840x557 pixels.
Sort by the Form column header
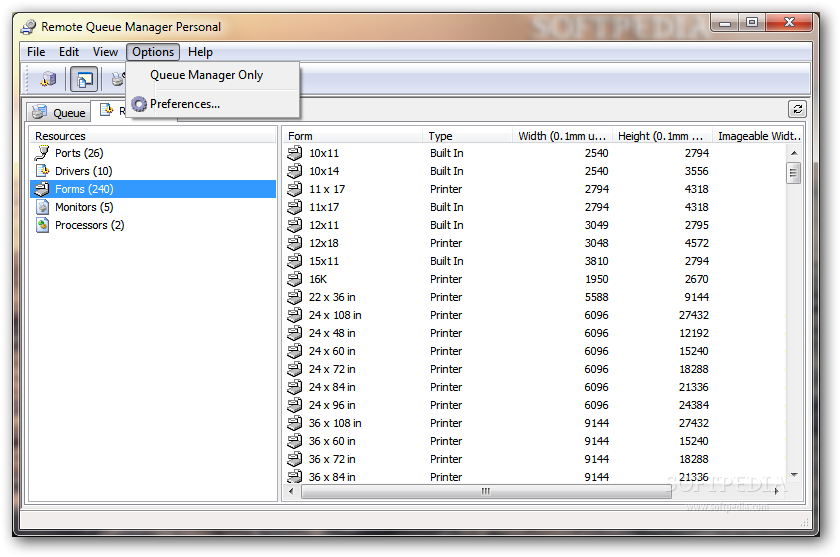[x=353, y=136]
